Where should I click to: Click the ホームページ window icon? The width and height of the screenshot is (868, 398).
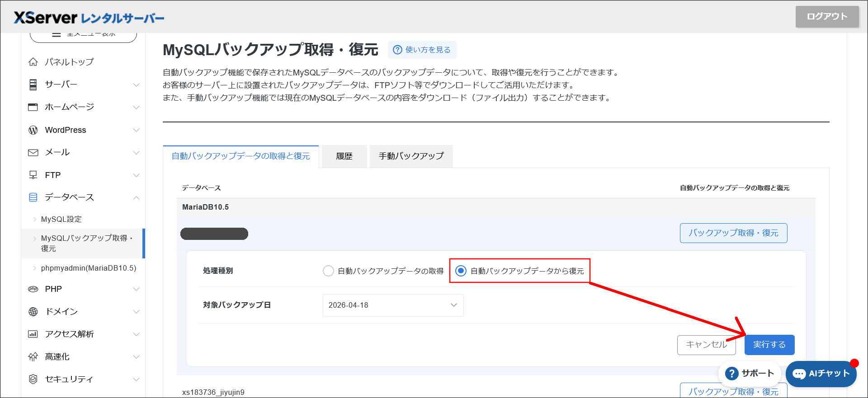(33, 107)
